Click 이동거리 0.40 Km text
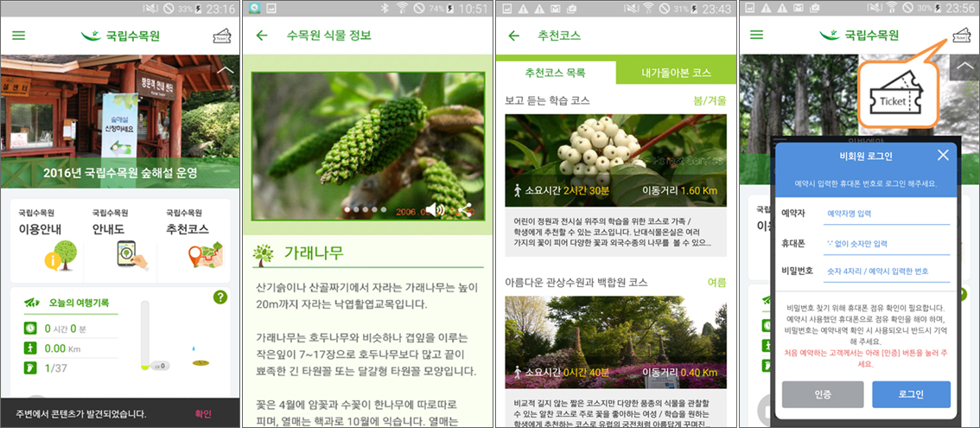The width and height of the screenshot is (980, 428). (679, 373)
